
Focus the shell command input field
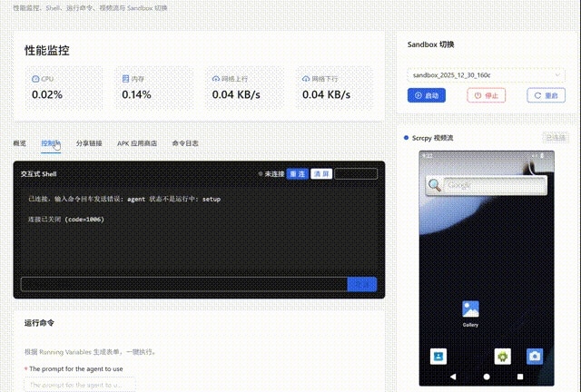pyautogui.click(x=184, y=284)
